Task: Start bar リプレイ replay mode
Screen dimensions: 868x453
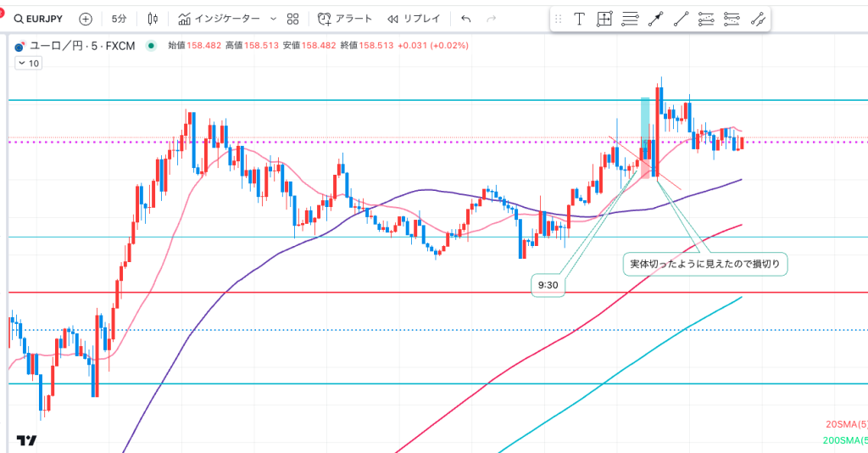Action: 415,19
